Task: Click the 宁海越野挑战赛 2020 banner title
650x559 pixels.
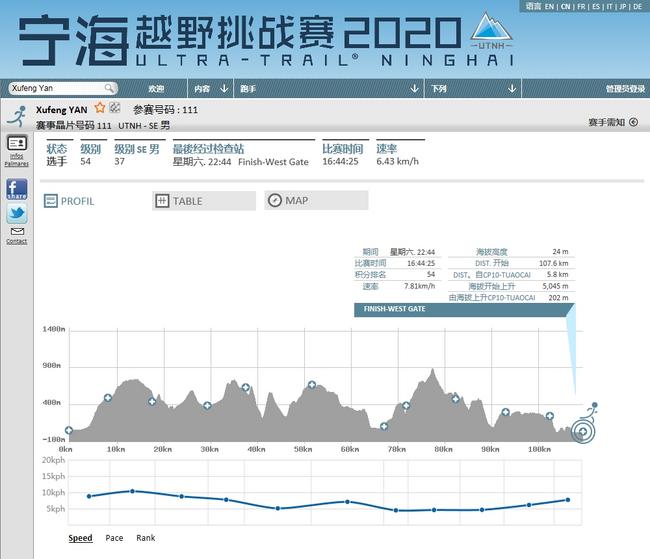Action: 239,41
